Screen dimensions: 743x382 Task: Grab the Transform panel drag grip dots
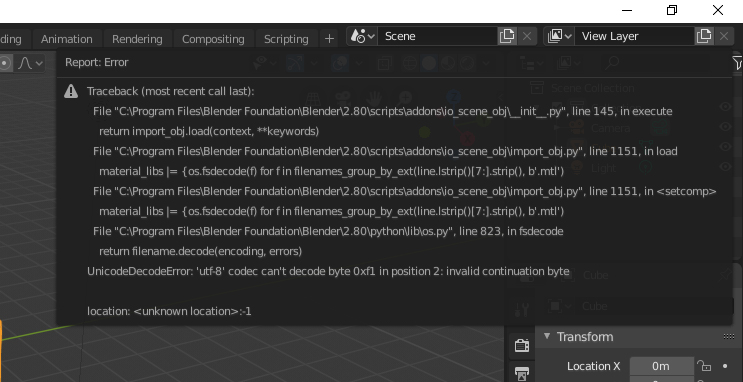pyautogui.click(x=729, y=337)
